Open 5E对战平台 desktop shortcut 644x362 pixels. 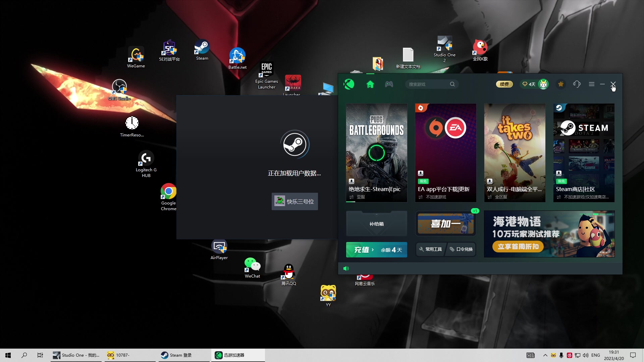(x=169, y=51)
